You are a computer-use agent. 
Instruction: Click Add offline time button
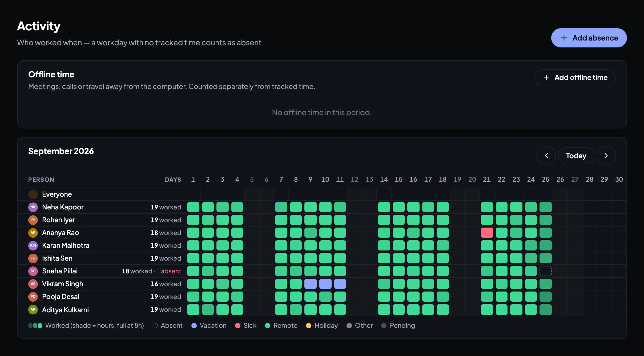click(x=575, y=78)
